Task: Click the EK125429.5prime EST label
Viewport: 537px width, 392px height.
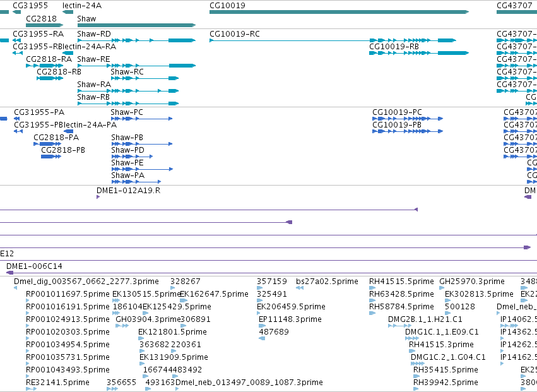Action: coord(177,307)
